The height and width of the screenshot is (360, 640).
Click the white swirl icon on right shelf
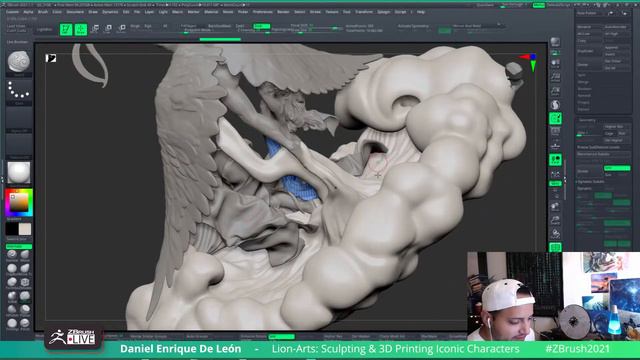pos(555,105)
